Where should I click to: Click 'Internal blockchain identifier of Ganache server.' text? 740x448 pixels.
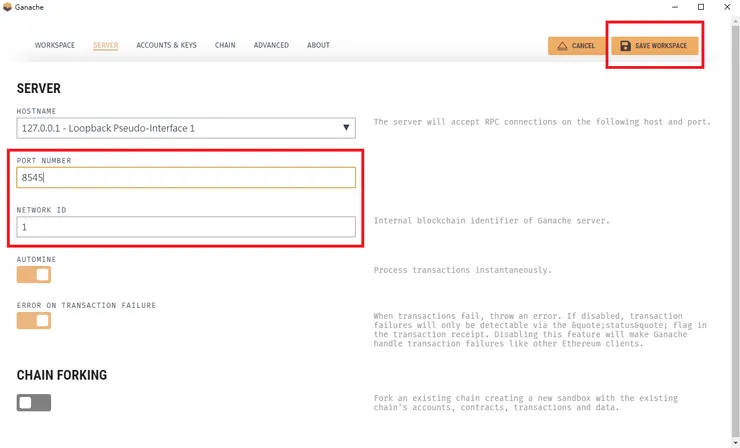[491, 220]
